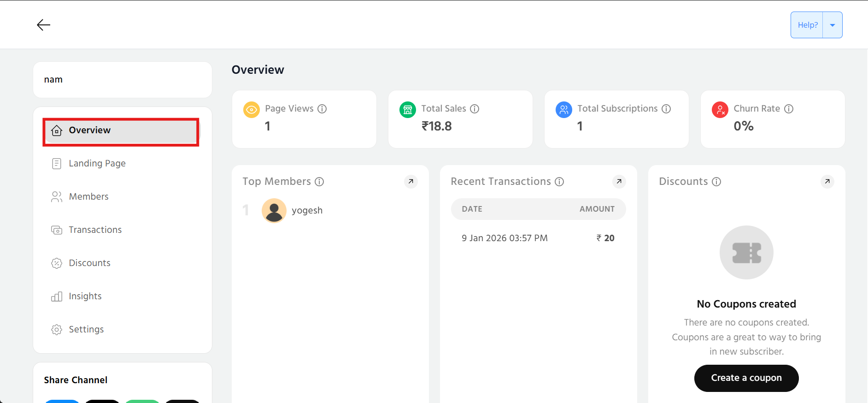Click the back arrow icon
Viewport: 868px width, 403px height.
pos(43,25)
